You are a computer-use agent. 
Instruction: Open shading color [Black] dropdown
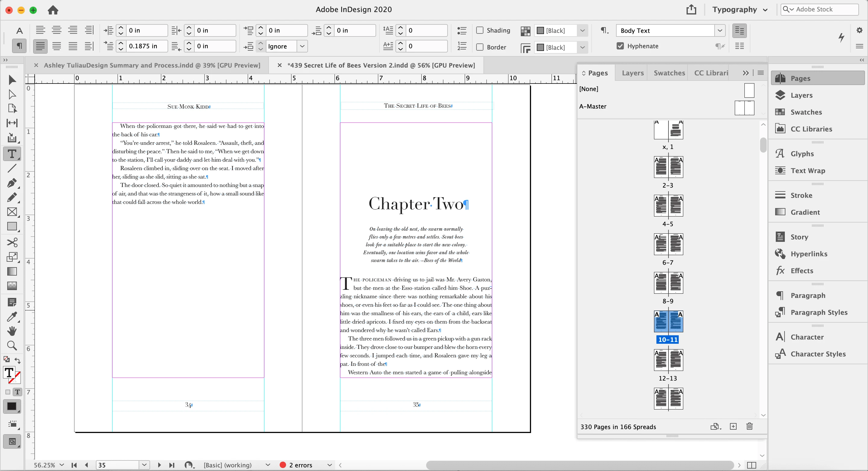(583, 30)
